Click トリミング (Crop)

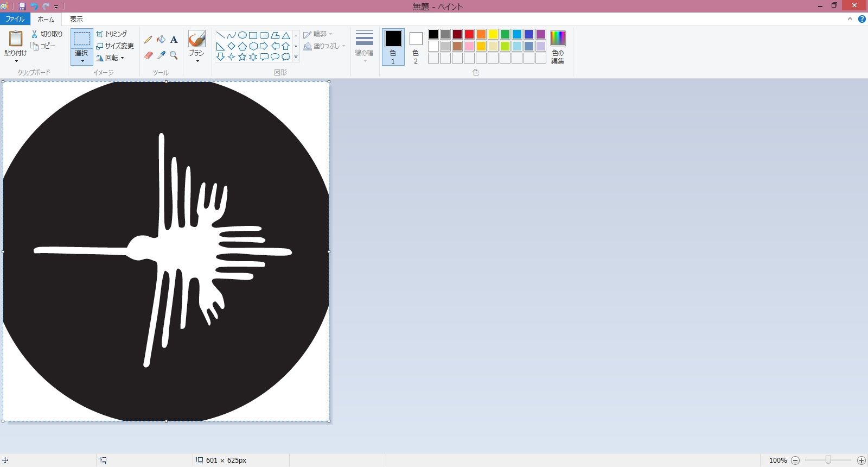112,34
